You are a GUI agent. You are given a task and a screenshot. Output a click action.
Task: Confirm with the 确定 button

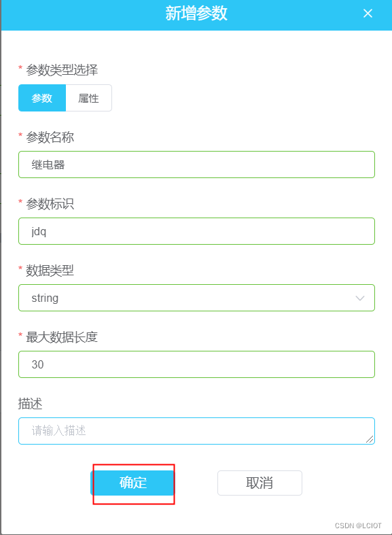click(132, 483)
